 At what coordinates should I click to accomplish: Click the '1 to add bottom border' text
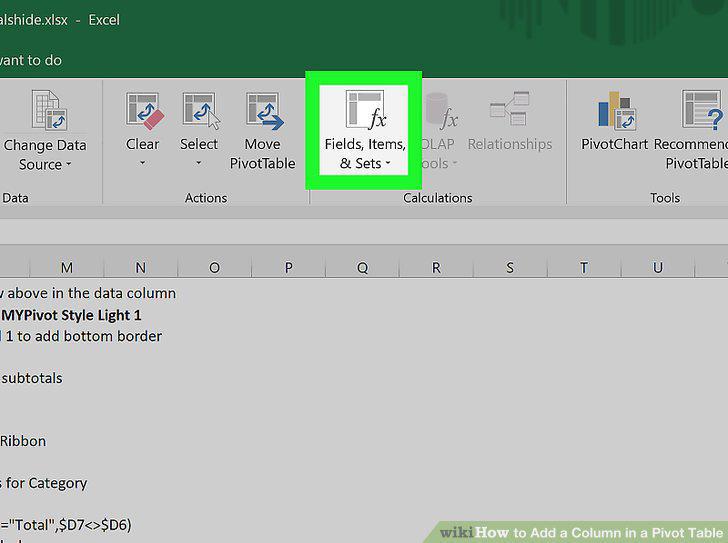click(84, 336)
